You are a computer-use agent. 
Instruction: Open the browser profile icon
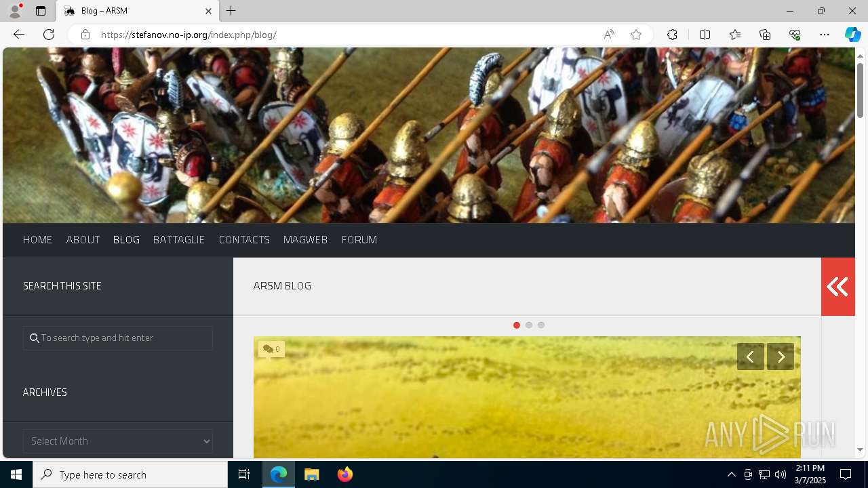pos(14,11)
